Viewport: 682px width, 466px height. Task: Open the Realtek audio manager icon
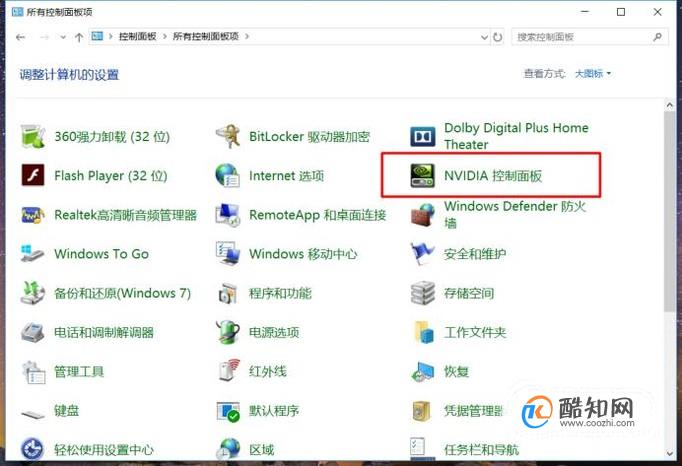(x=33, y=215)
